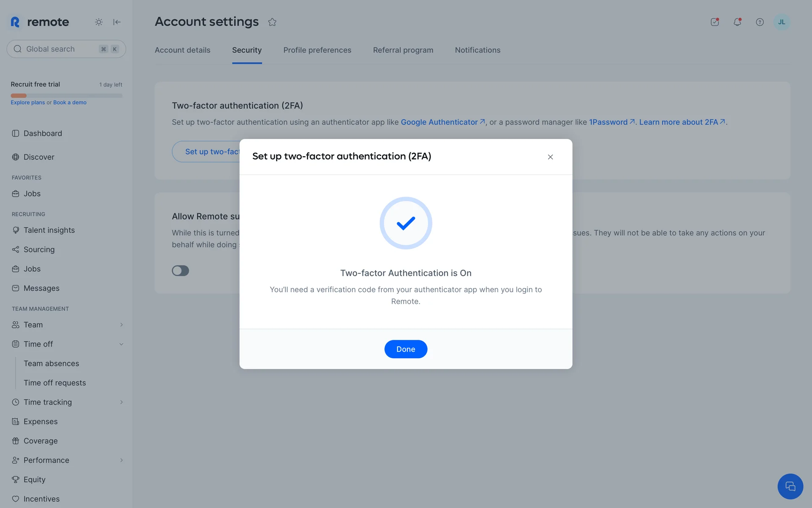Image resolution: width=812 pixels, height=508 pixels.
Task: Open the Notifications tab
Action: click(x=477, y=50)
